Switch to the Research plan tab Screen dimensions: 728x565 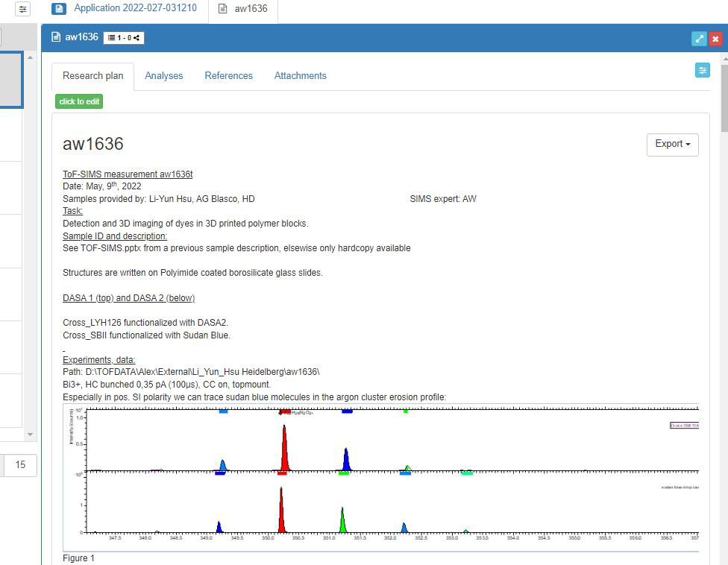tap(92, 75)
